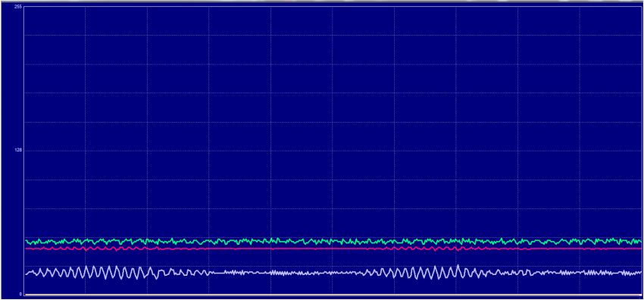Viewport: 644px width, 300px height.
Task: Click the chart's top border line
Action: click(x=333, y=6)
